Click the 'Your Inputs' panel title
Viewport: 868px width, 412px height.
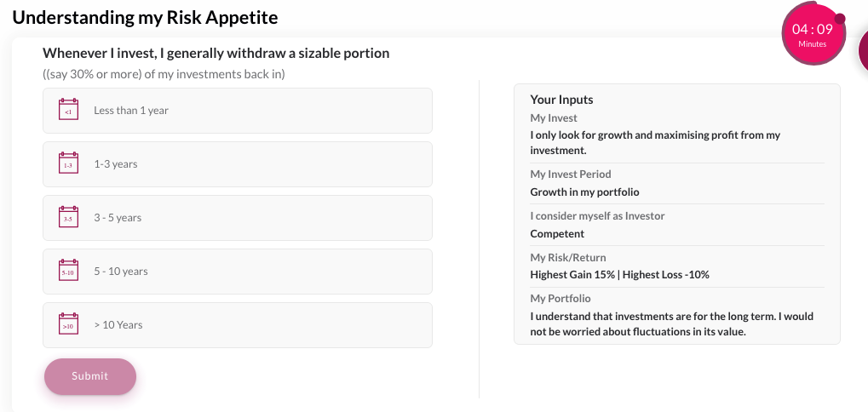[561, 100]
